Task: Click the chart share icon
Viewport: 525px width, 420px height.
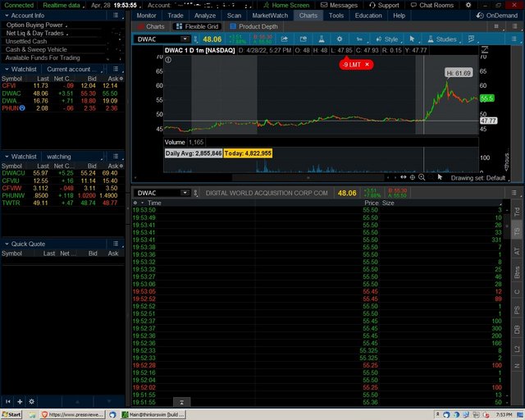Action: coord(285,39)
